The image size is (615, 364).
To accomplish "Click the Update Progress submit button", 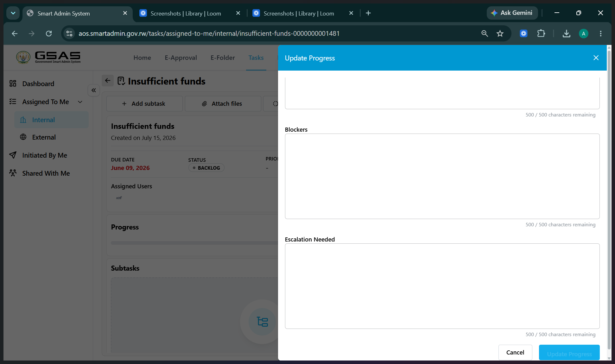I will (569, 353).
